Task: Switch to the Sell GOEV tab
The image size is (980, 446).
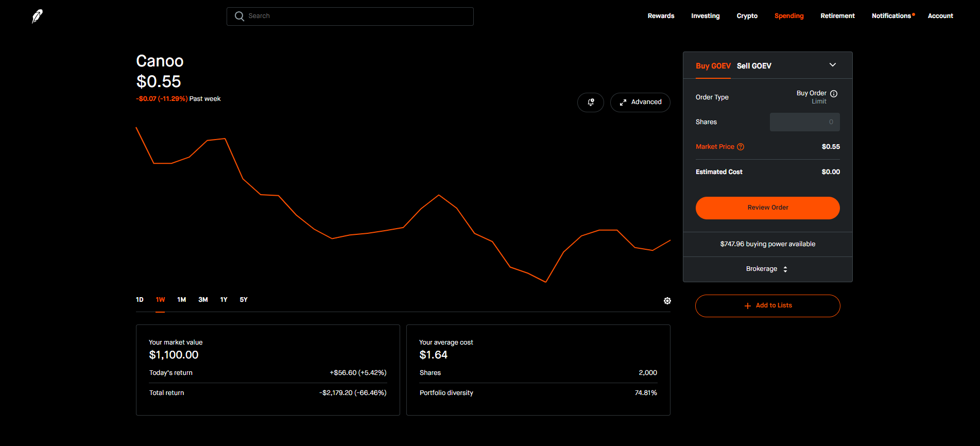Action: tap(754, 66)
